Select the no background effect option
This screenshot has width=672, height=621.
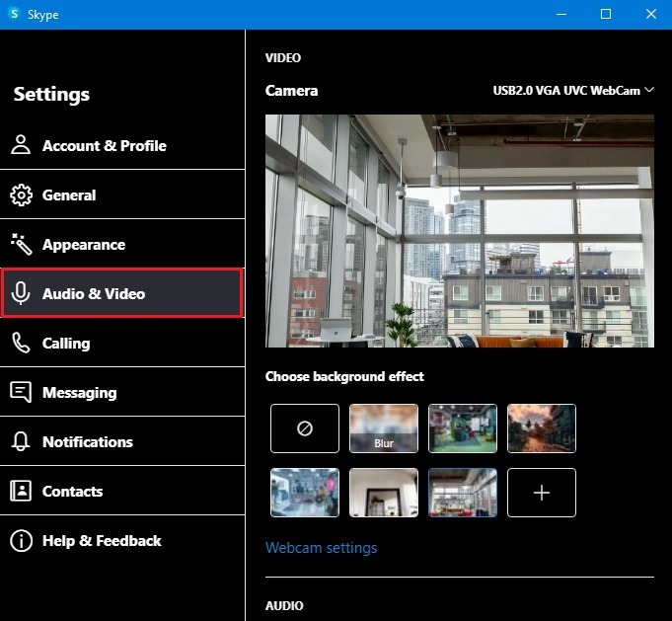coord(305,428)
